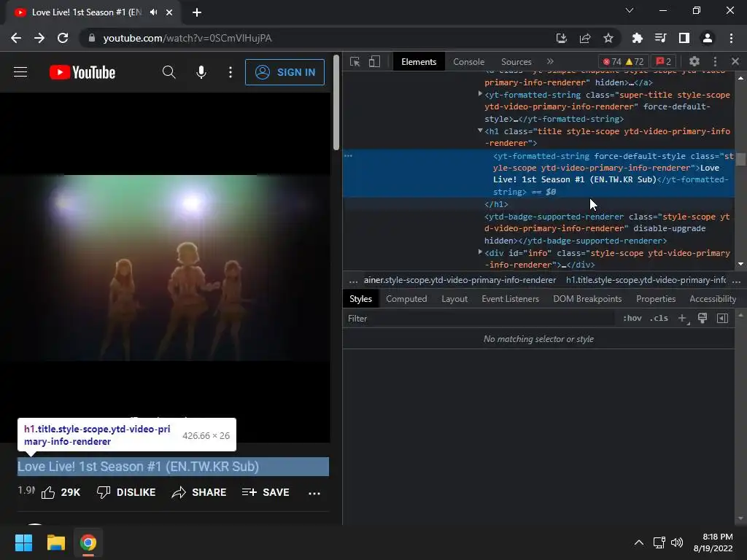
Task: Start voice search with microphone icon
Action: click(x=201, y=72)
